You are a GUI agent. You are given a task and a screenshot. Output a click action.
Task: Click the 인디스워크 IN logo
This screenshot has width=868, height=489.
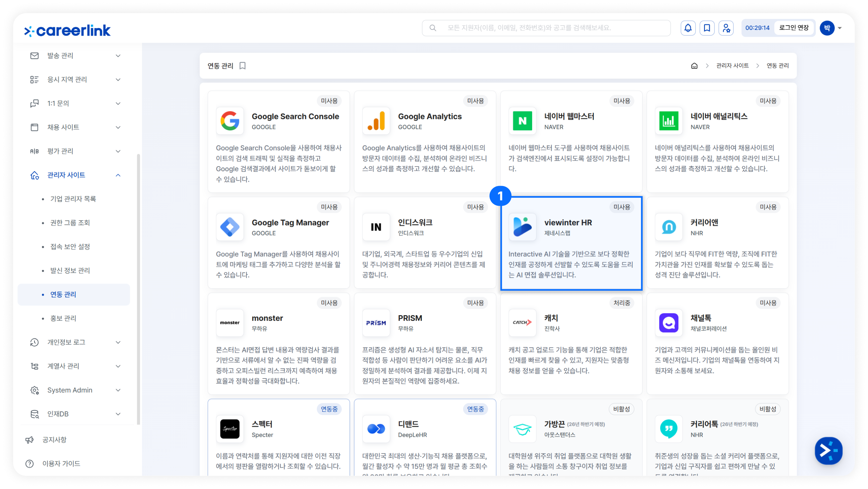(x=376, y=227)
